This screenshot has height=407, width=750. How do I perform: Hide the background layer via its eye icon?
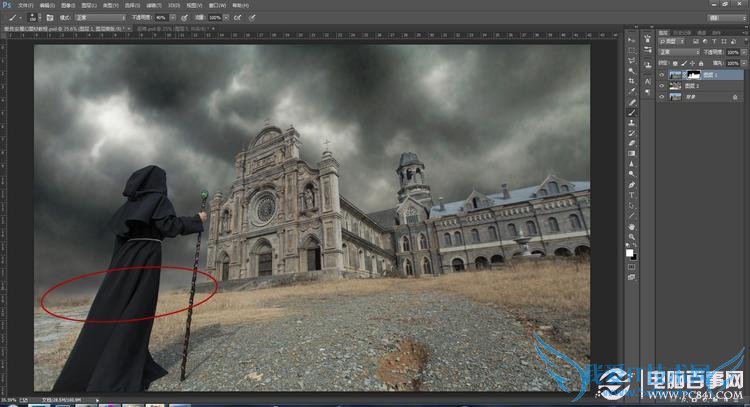coord(663,98)
